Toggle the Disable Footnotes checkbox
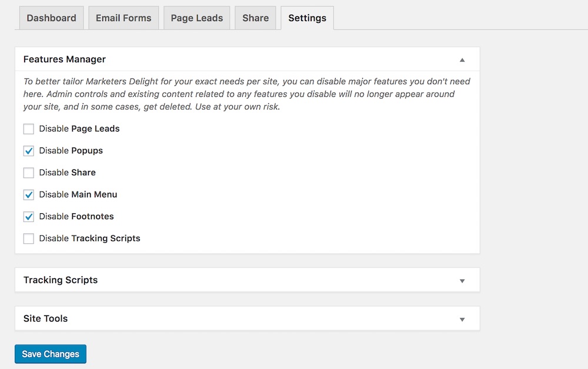 (28, 217)
